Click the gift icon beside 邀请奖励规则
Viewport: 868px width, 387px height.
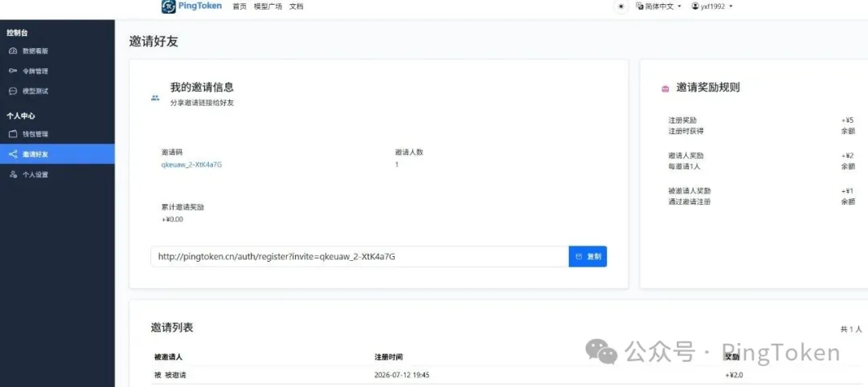(x=665, y=88)
